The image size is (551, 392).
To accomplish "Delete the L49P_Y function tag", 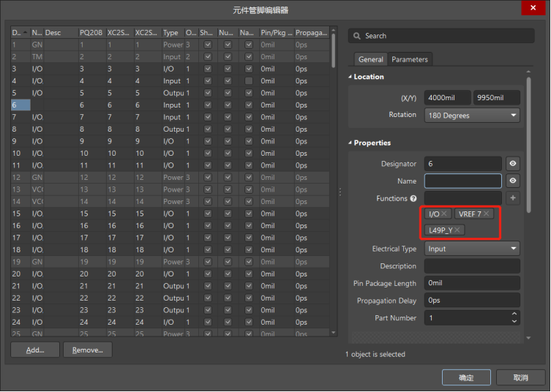I will coord(457,230).
